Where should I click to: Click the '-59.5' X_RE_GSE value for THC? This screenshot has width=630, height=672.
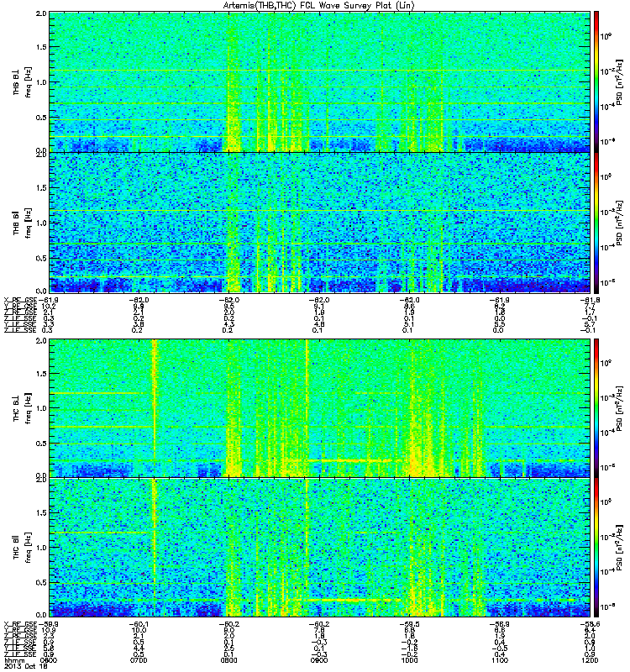click(x=409, y=624)
